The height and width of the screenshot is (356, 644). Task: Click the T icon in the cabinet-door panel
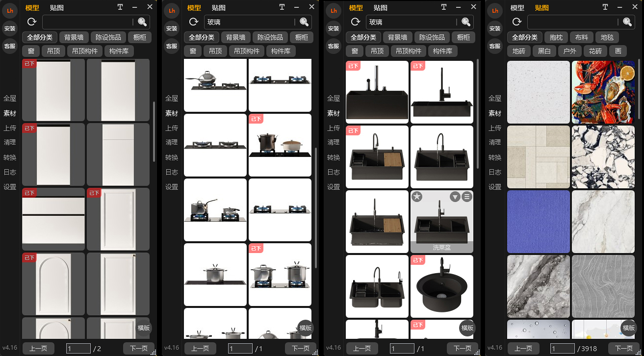click(120, 7)
